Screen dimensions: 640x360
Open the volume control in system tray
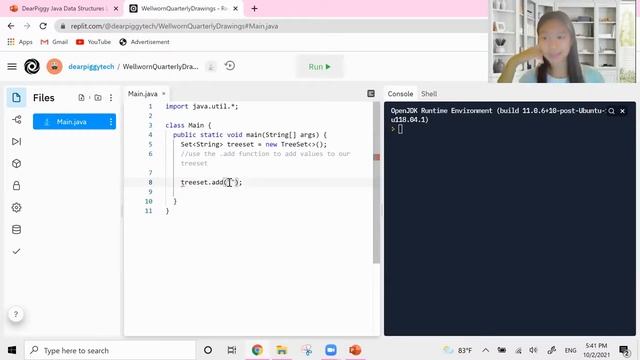pyautogui.click(x=533, y=350)
